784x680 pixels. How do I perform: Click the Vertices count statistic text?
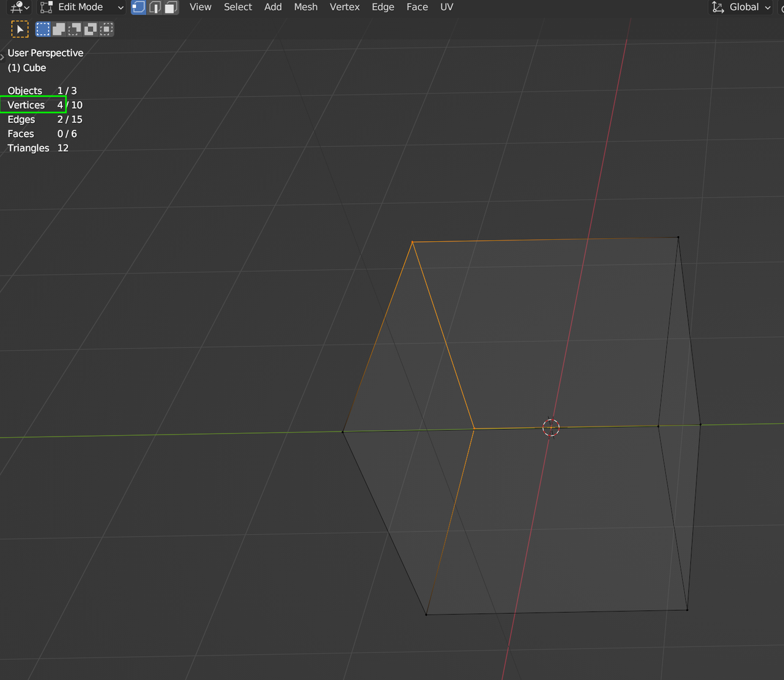pos(26,105)
